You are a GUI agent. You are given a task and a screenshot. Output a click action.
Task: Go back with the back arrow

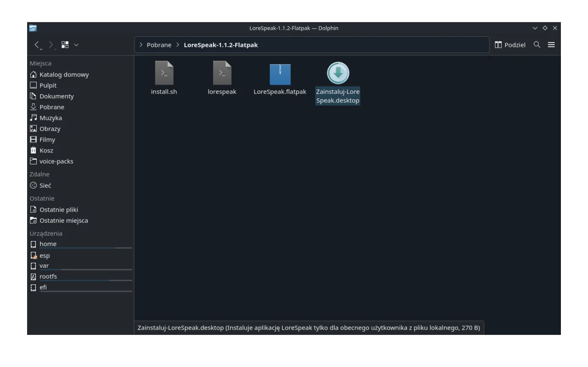(x=38, y=45)
